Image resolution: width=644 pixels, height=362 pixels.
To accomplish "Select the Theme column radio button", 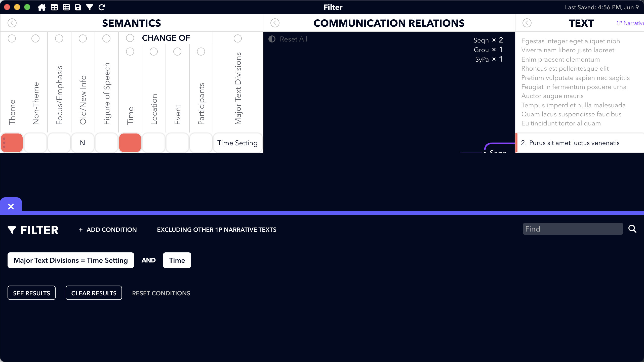I will [12, 38].
